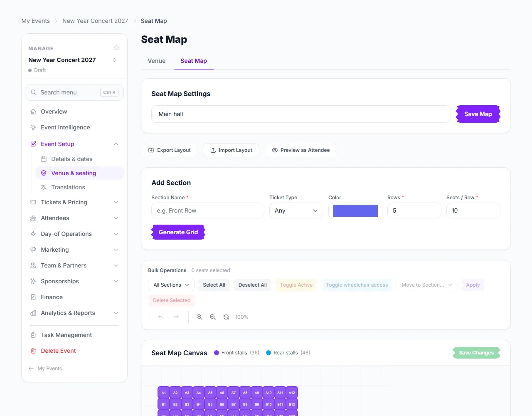Select seat A1 on the canvas
This screenshot has width=532, height=416.
164,393
